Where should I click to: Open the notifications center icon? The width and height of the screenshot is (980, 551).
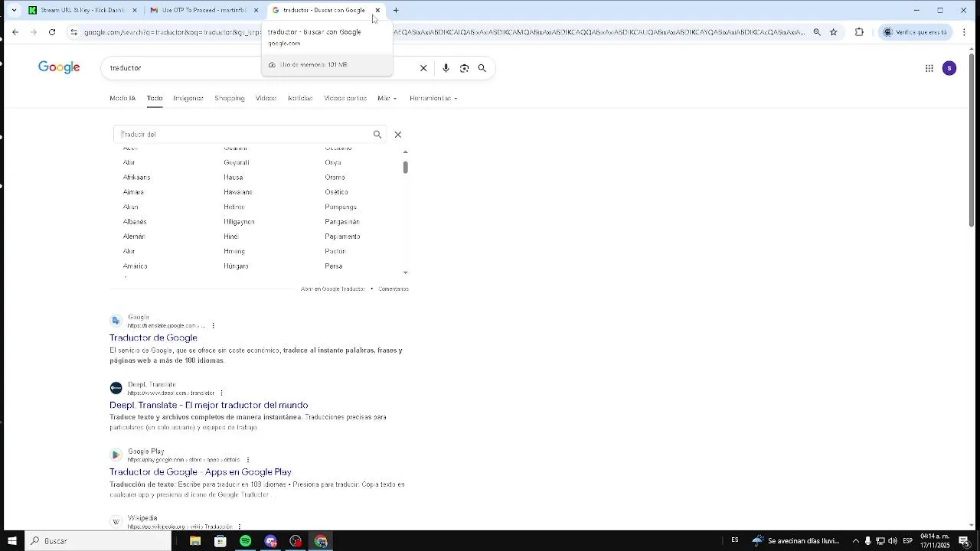[965, 541]
